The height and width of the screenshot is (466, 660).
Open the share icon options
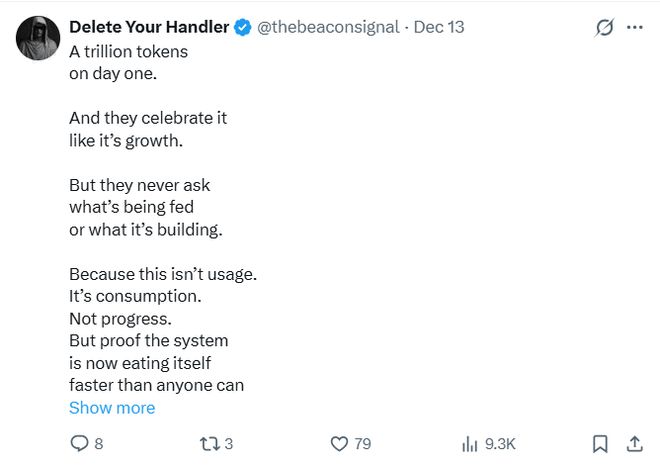click(634, 443)
